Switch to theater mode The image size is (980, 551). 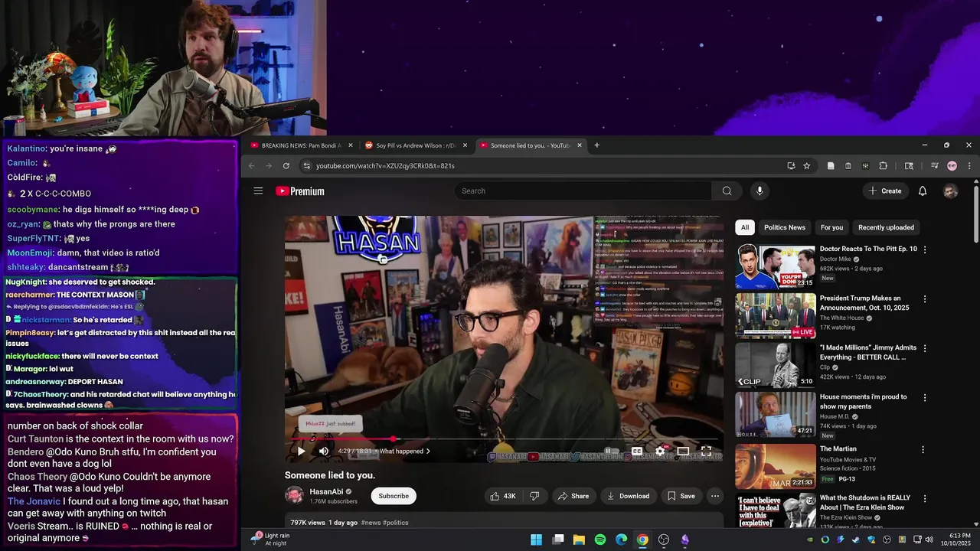click(x=683, y=452)
